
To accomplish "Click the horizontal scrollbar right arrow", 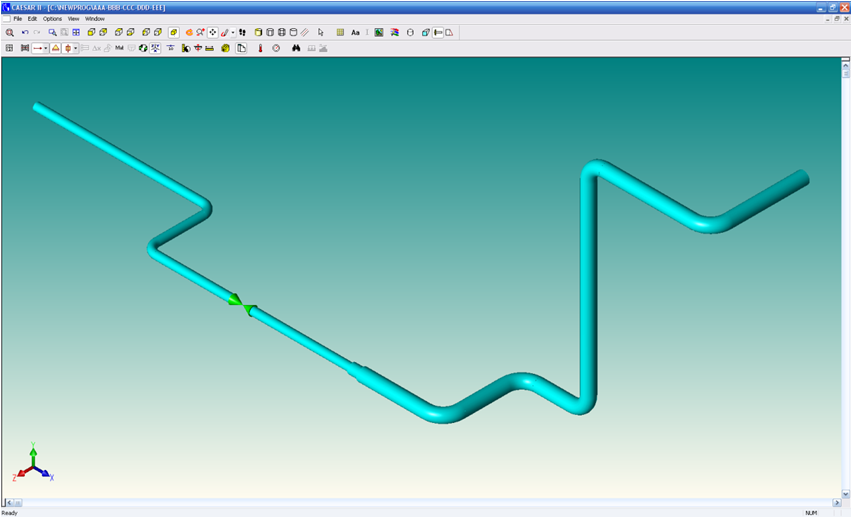I will click(837, 503).
